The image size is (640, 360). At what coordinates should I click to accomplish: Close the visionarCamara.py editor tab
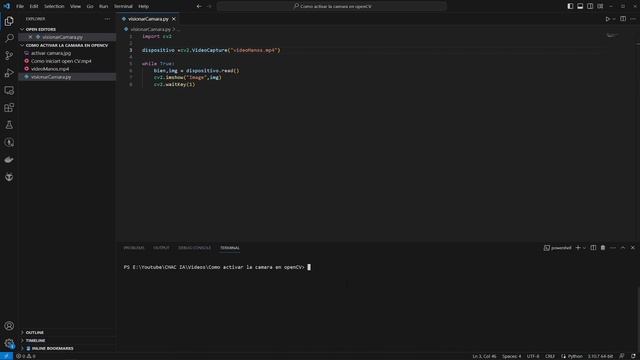pos(174,19)
